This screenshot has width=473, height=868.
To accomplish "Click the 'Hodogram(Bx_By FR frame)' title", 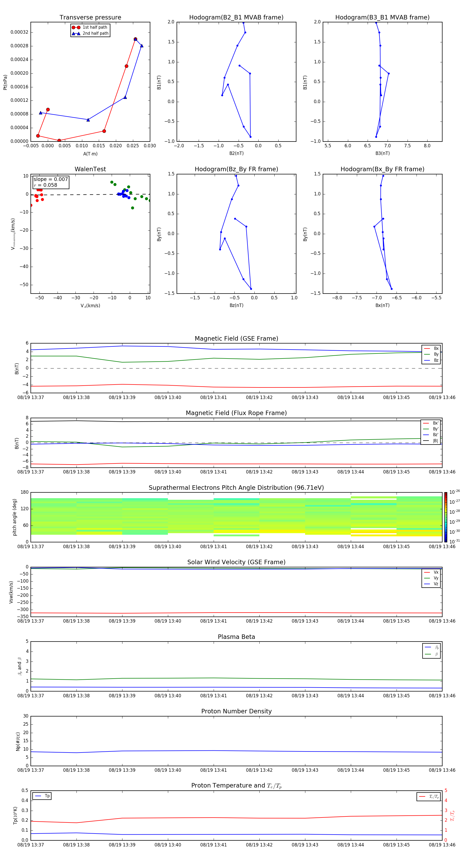I will pos(382,169).
